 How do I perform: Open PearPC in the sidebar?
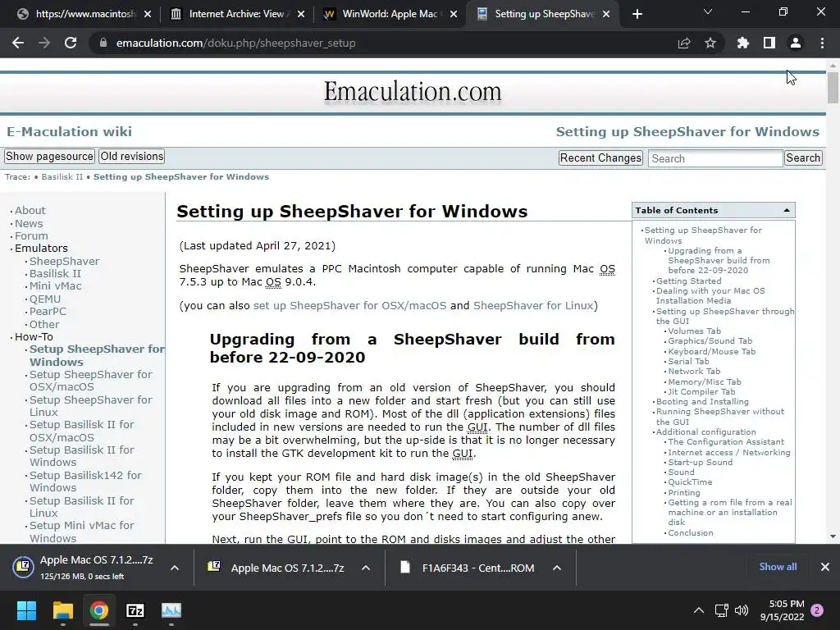(x=48, y=311)
